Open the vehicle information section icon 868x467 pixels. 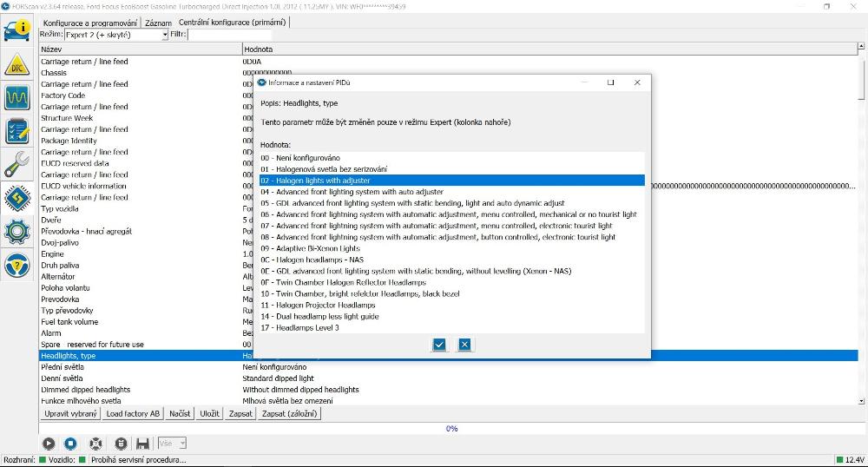[x=17, y=30]
